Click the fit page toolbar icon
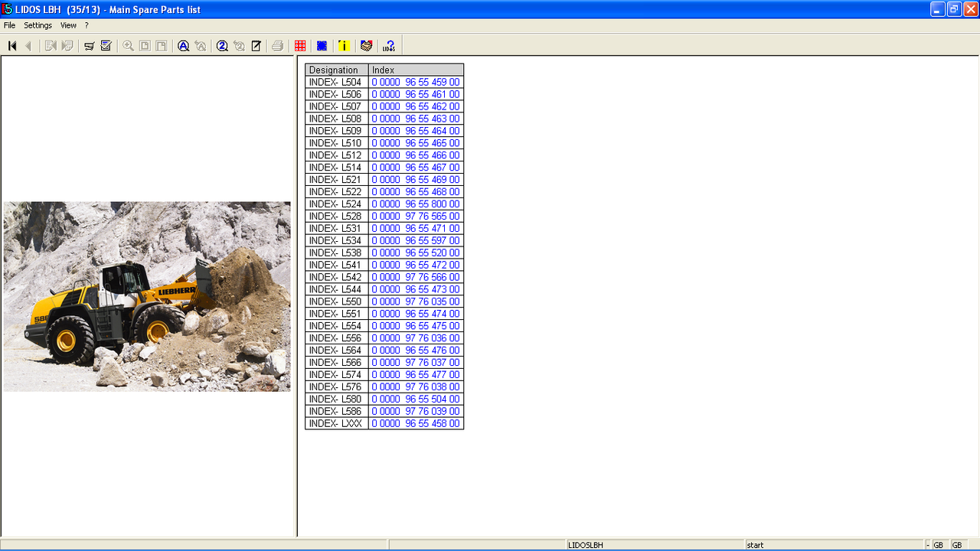This screenshot has height=551, width=980. 145,46
